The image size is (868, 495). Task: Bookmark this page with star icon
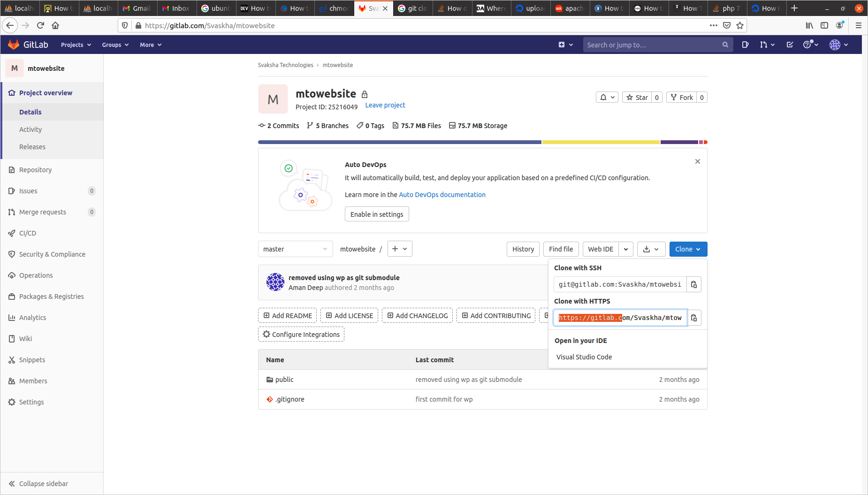(740, 25)
